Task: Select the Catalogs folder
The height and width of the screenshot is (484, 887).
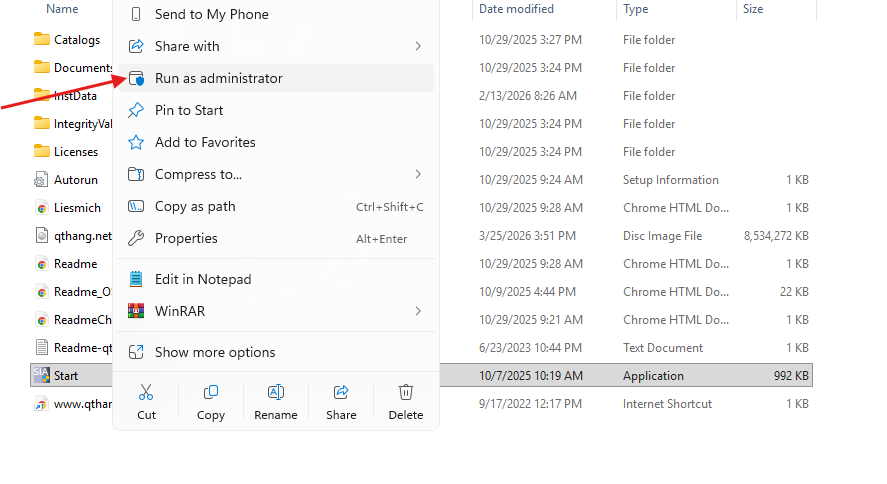Action: [76, 40]
